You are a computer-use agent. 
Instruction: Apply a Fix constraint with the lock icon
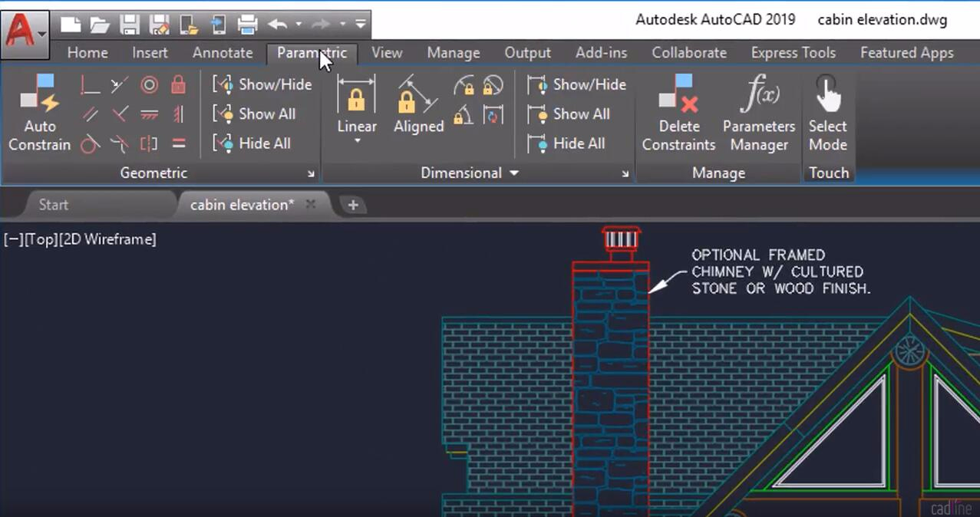179,86
